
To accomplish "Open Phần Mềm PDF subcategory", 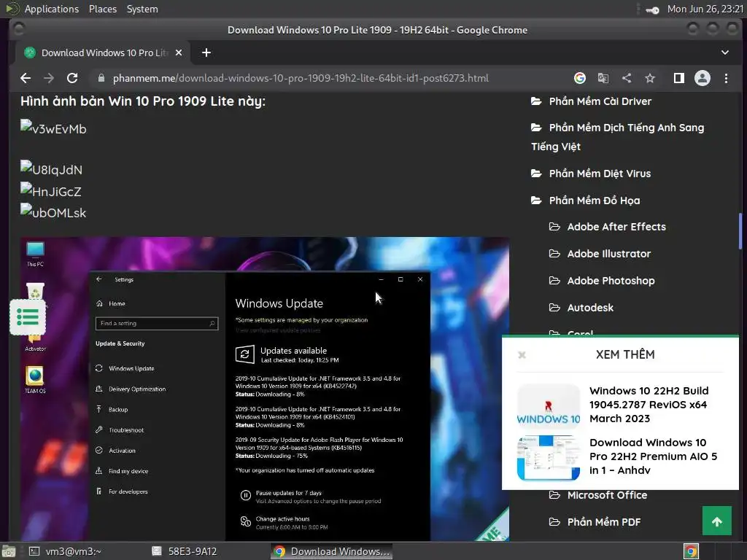I will click(x=603, y=522).
